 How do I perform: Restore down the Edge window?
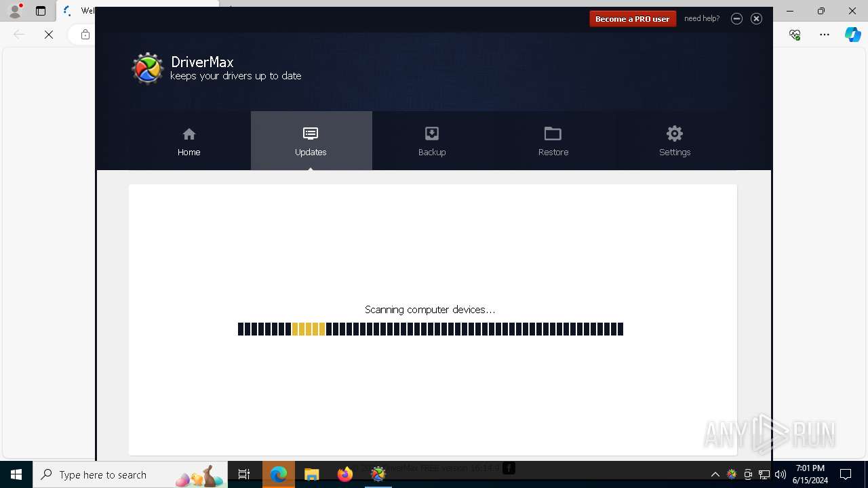click(821, 11)
